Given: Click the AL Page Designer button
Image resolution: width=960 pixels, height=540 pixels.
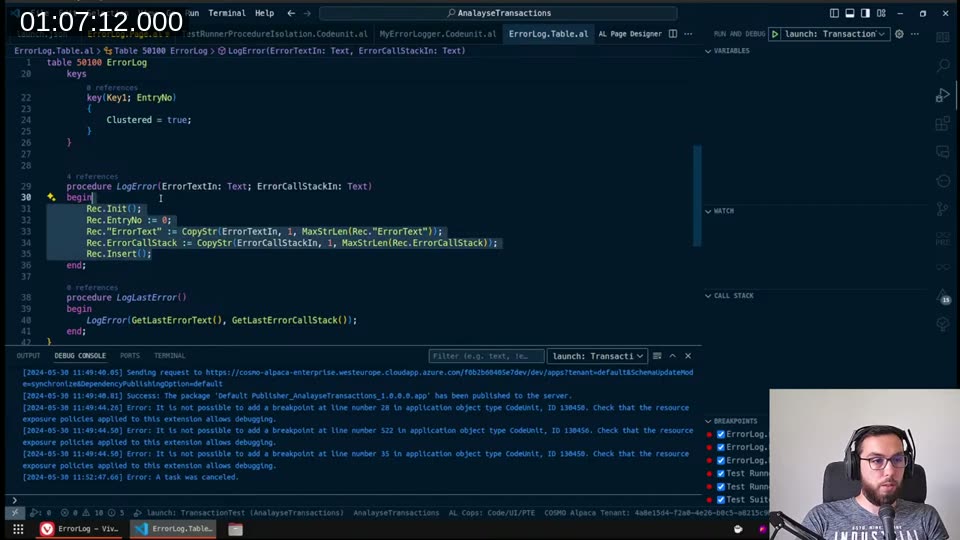Looking at the screenshot, I should pyautogui.click(x=630, y=34).
